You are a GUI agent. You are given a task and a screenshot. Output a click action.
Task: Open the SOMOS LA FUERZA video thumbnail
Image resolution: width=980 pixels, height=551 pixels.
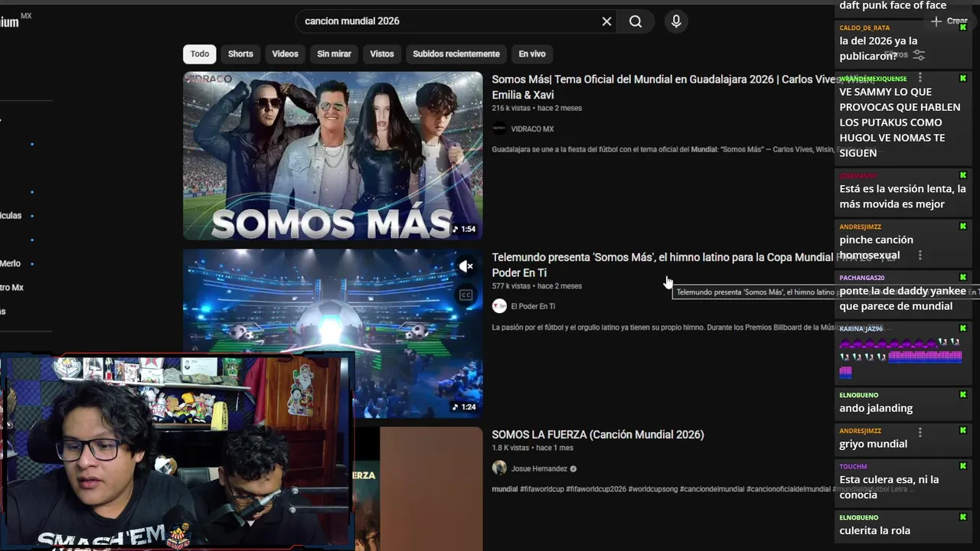(420, 488)
